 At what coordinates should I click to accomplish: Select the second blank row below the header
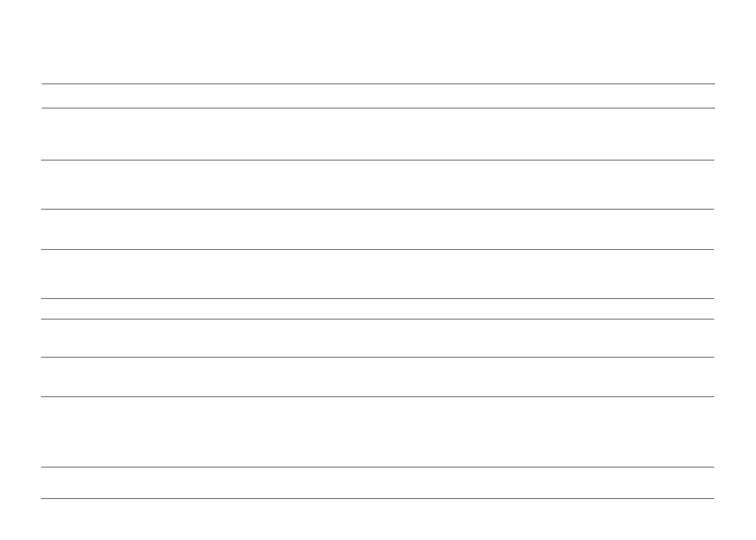(378, 185)
